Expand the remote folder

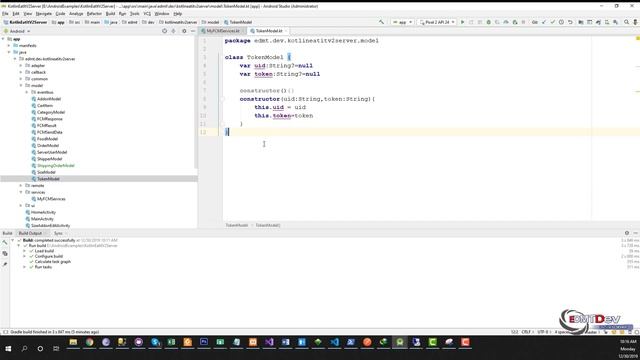[21, 186]
